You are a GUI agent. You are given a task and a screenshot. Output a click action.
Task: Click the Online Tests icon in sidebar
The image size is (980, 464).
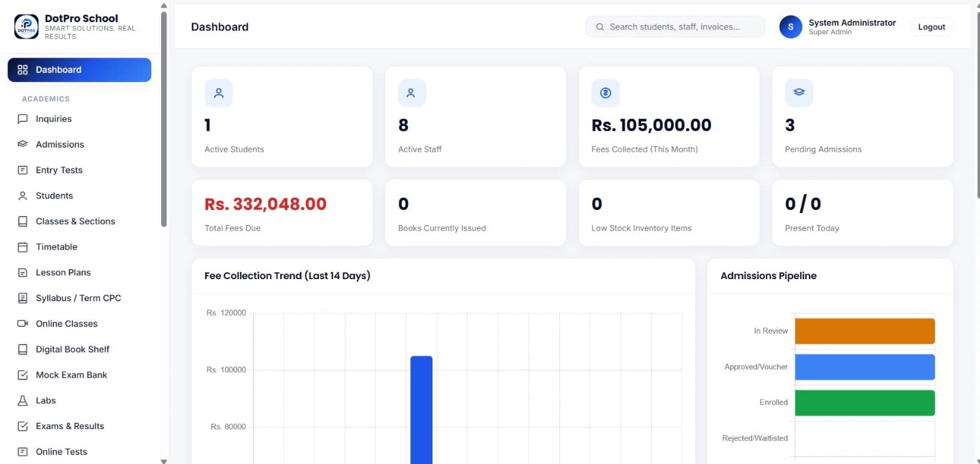pyautogui.click(x=23, y=452)
